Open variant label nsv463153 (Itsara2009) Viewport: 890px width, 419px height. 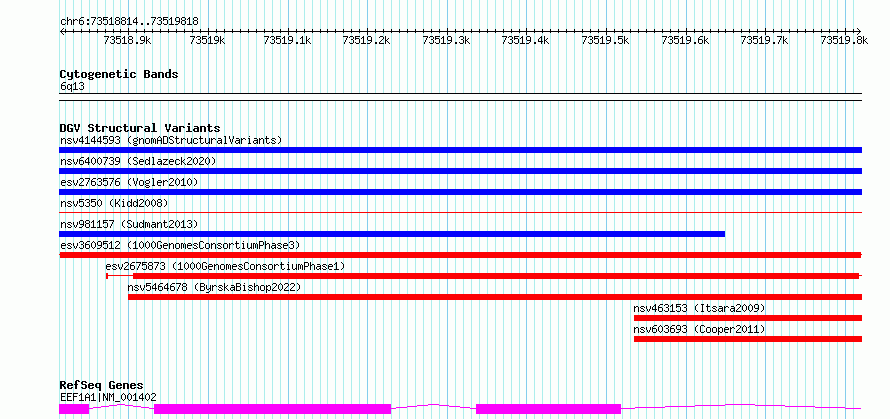699,308
